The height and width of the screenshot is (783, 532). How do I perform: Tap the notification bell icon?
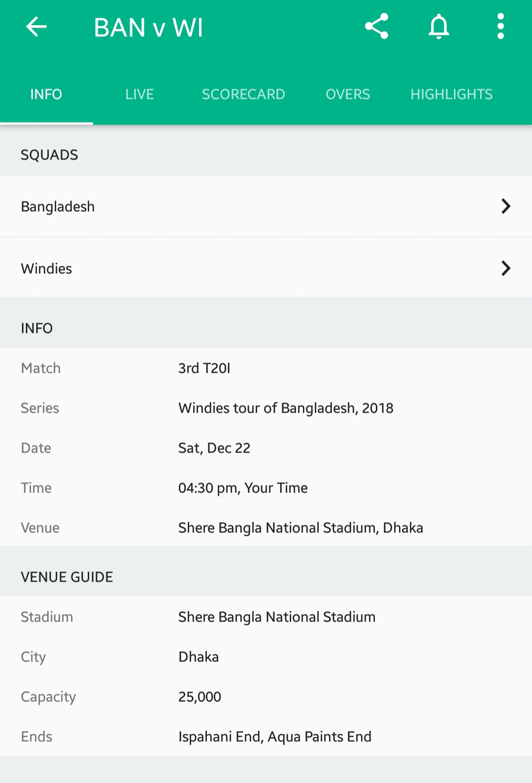[x=438, y=27]
